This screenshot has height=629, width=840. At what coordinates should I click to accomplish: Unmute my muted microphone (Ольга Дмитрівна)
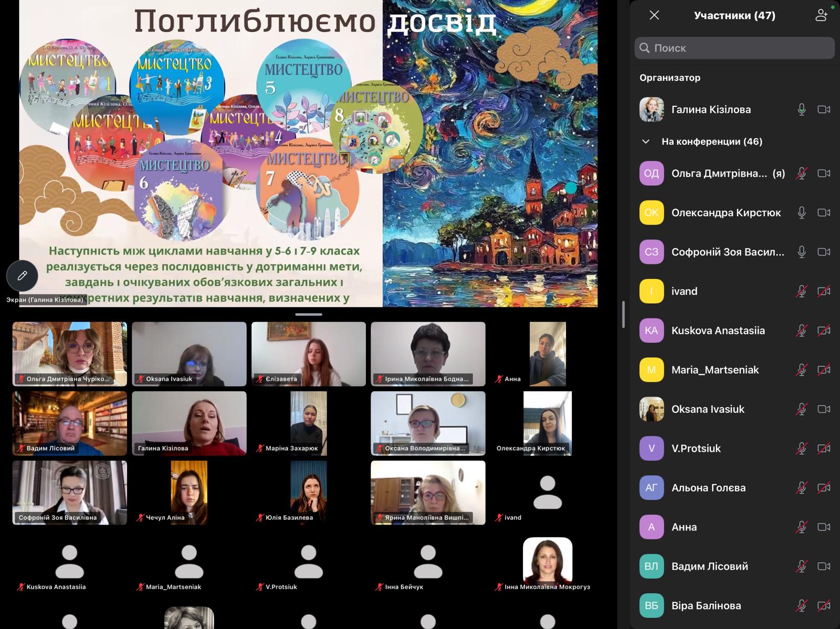(x=802, y=173)
